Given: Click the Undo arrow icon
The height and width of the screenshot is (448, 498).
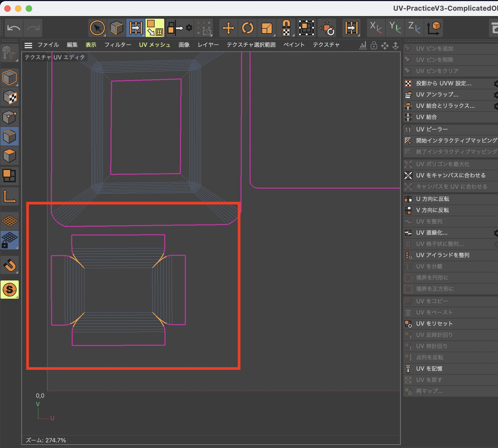Looking at the screenshot, I should pos(14,28).
